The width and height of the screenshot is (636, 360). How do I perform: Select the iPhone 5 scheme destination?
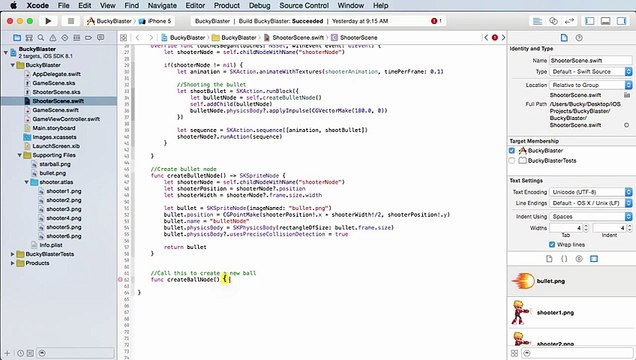[155, 21]
